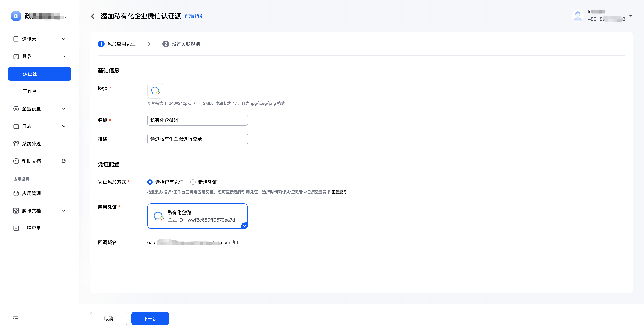The height and width of the screenshot is (333, 644).
Task: Toggle the 私有化企微 credential card selection
Action: 197,216
